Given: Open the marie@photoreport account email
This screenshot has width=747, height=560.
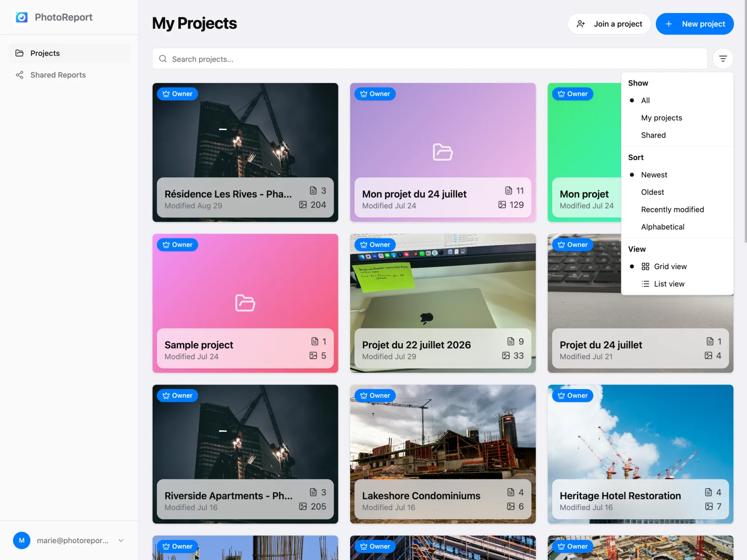Looking at the screenshot, I should coord(73,540).
